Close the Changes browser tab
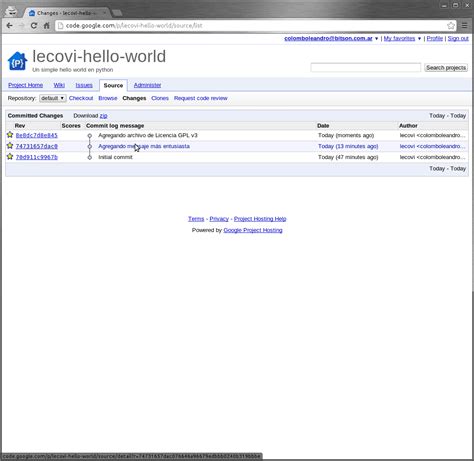474x461 pixels. click(104, 13)
